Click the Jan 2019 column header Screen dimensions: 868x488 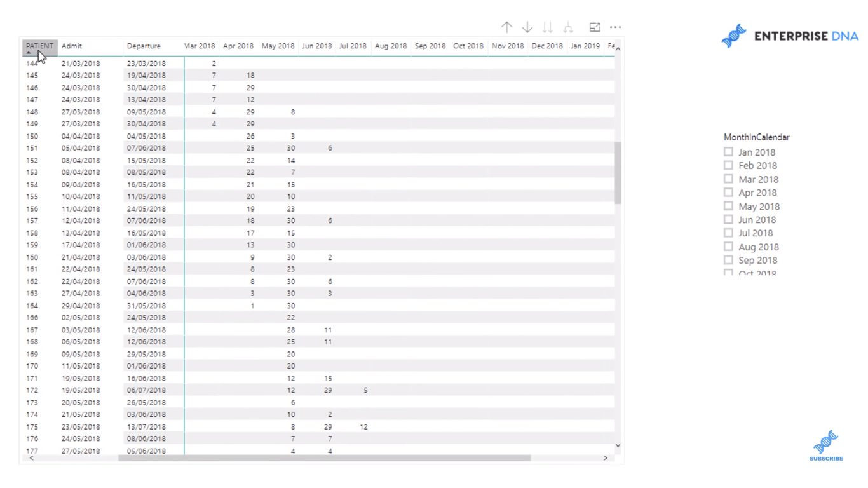[585, 46]
